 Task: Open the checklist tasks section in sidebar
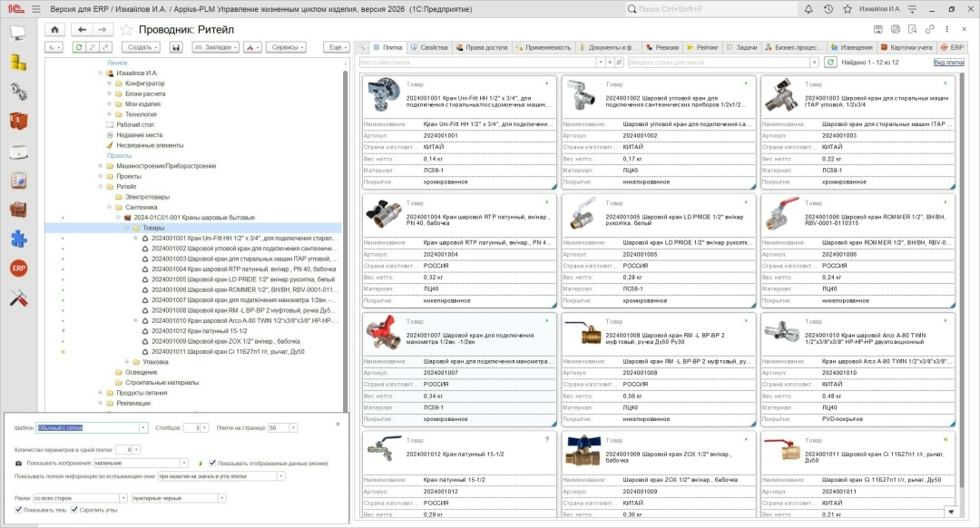(x=18, y=180)
